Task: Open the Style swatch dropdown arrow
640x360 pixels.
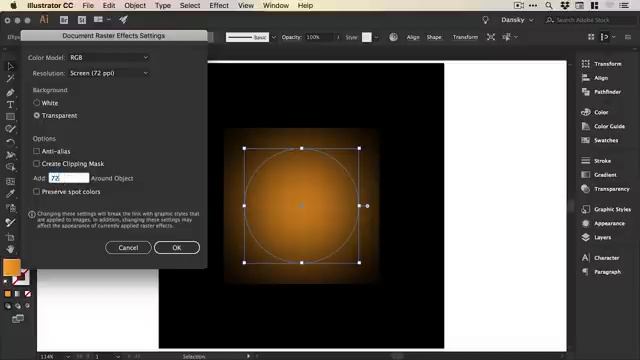Action: pyautogui.click(x=376, y=37)
